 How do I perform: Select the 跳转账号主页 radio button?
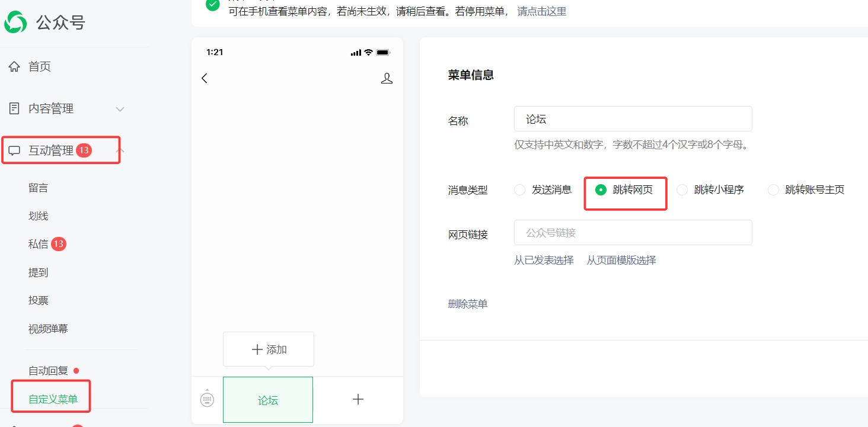(x=773, y=190)
